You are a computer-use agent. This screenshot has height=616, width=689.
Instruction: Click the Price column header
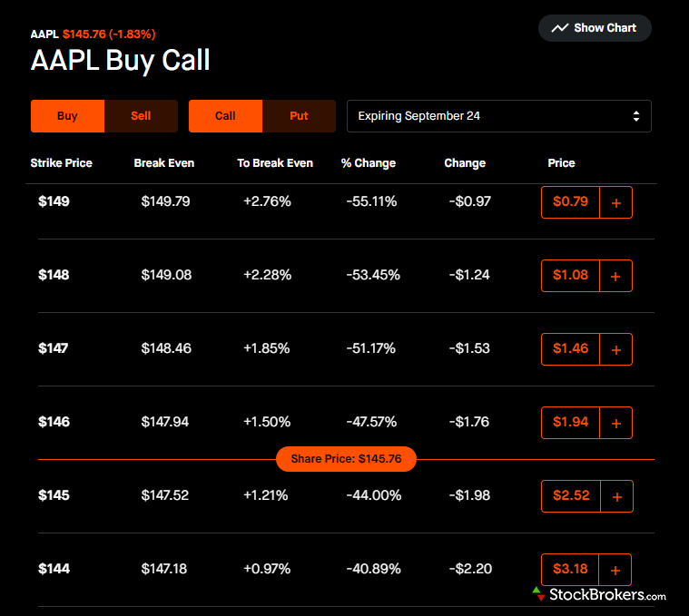[561, 163]
